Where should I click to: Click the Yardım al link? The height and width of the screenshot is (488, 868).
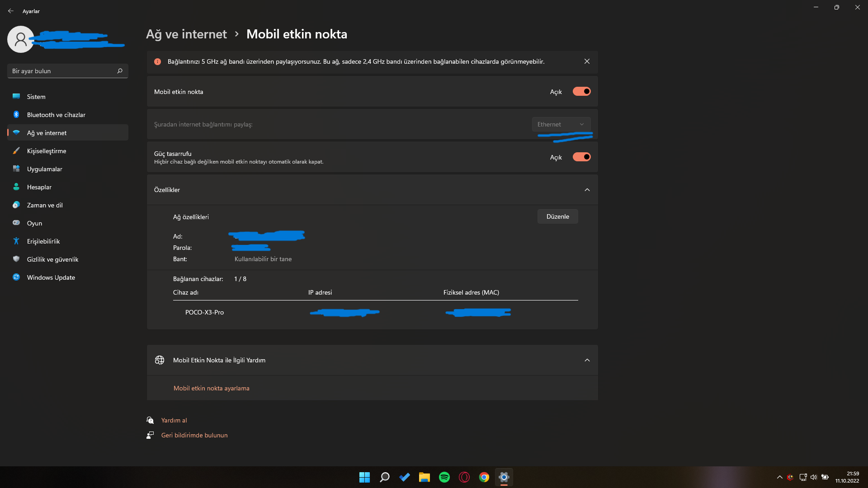(174, 420)
